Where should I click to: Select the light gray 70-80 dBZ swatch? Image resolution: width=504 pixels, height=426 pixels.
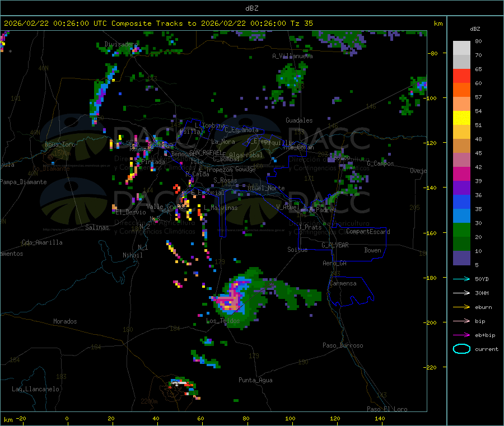click(x=461, y=48)
